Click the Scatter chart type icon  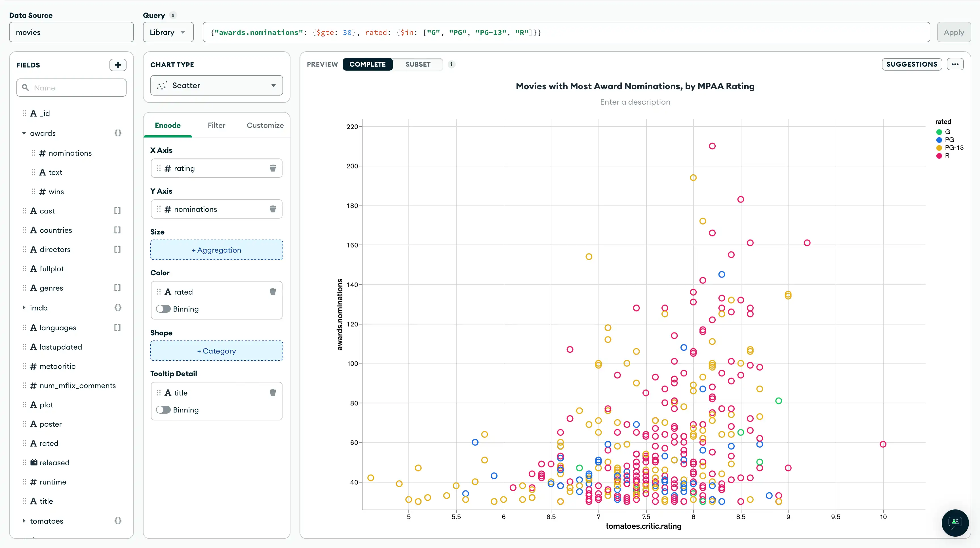[x=162, y=85]
